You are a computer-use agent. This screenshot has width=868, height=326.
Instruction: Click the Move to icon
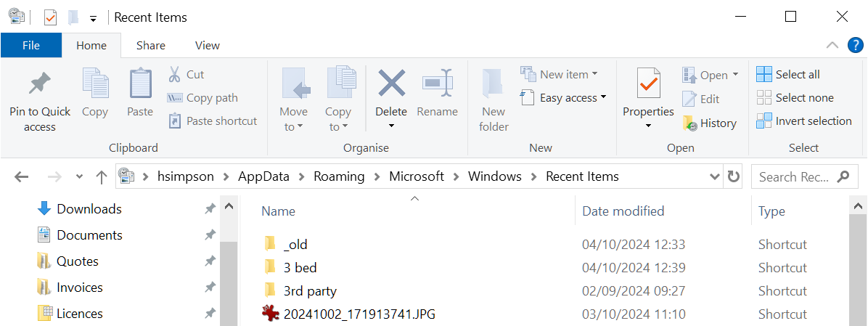coord(295,84)
